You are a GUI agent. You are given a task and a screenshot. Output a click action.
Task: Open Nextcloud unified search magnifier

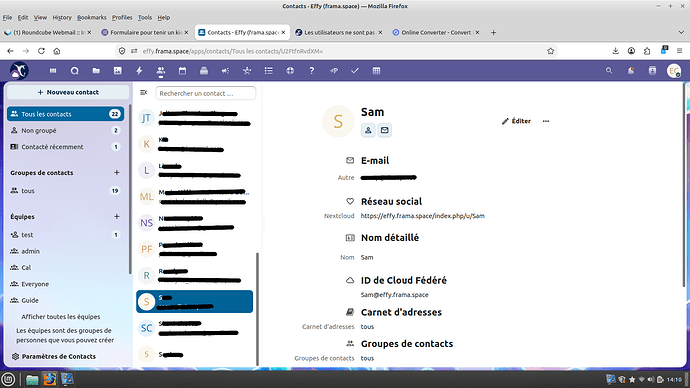(x=609, y=70)
